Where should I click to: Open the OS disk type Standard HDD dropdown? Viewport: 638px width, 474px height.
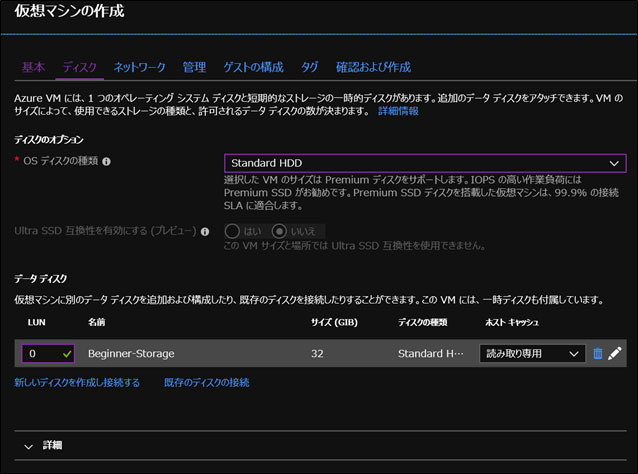[x=424, y=163]
